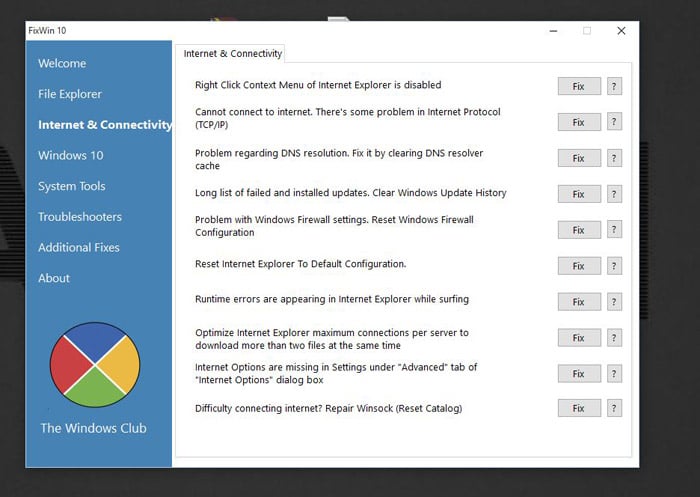The height and width of the screenshot is (497, 700).
Task: Fix DNS resolution by clearing cache
Action: pos(579,158)
